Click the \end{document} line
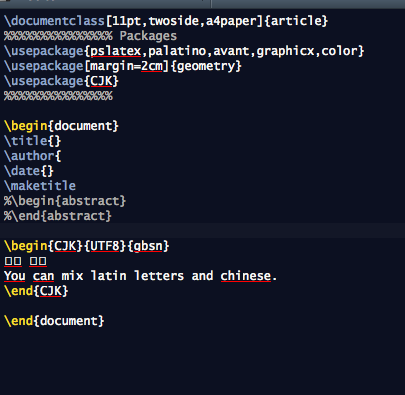The height and width of the screenshot is (395, 405). 54,321
